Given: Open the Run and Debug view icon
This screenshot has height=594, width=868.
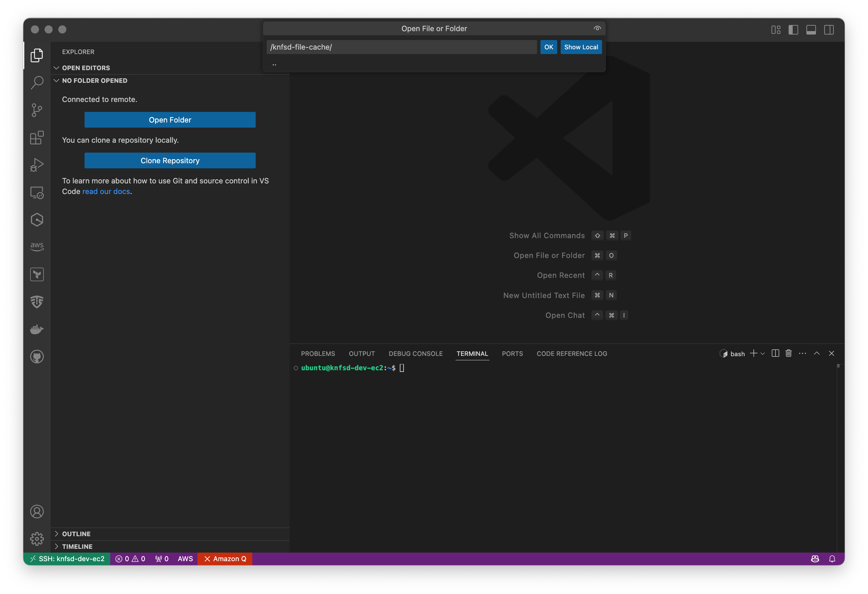Looking at the screenshot, I should click(x=37, y=165).
